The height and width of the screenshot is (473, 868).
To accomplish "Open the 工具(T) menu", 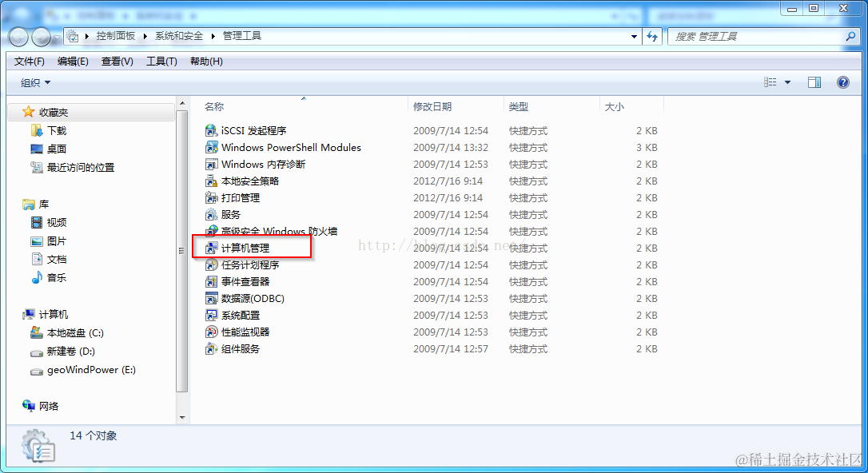I will coord(161,62).
